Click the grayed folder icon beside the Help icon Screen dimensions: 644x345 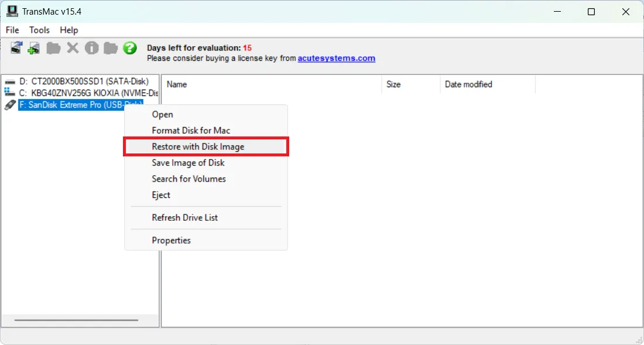[111, 49]
